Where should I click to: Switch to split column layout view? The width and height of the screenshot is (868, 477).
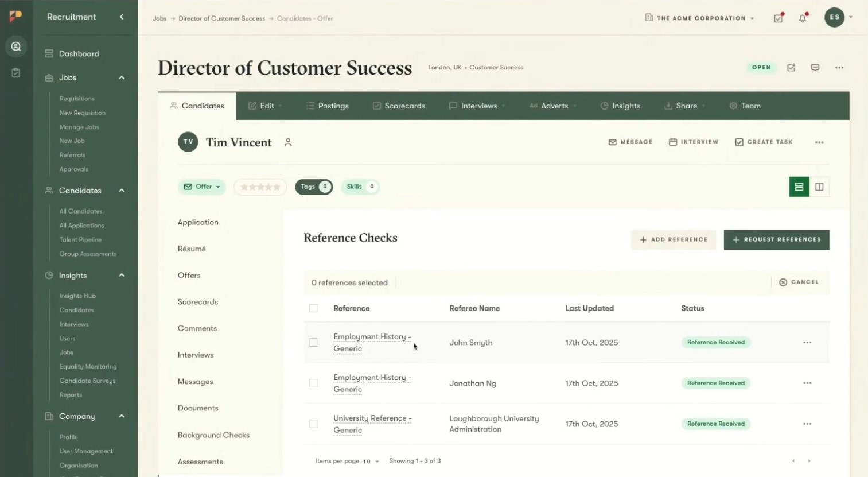[819, 187]
